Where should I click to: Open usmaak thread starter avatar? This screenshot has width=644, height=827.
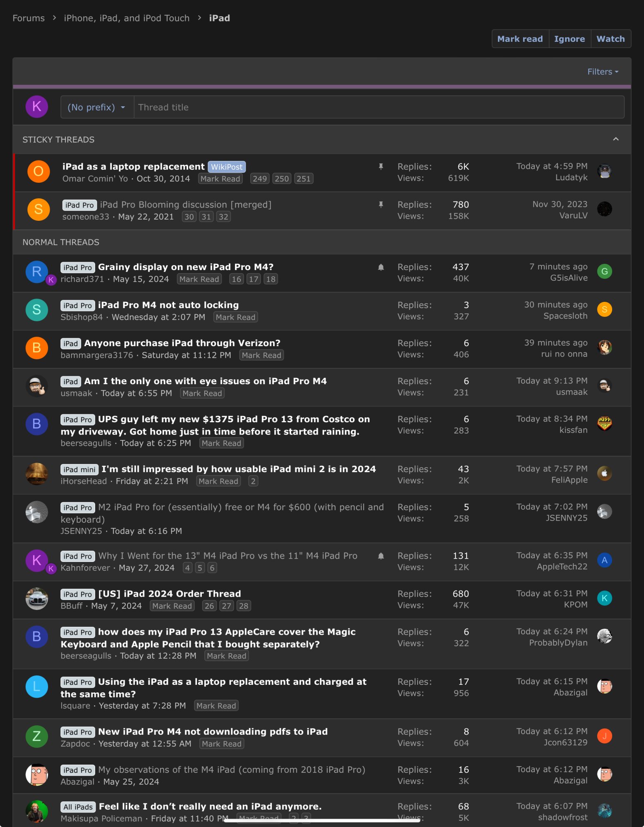(x=37, y=386)
